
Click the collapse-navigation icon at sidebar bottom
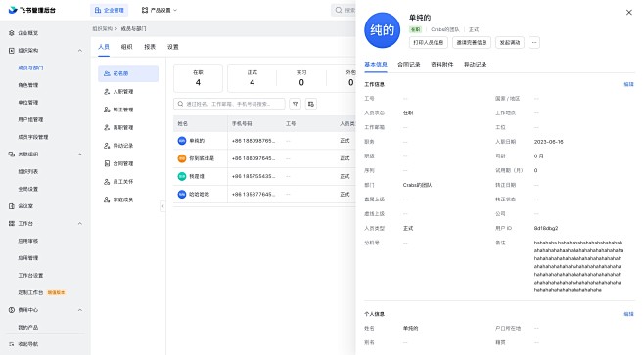12,344
